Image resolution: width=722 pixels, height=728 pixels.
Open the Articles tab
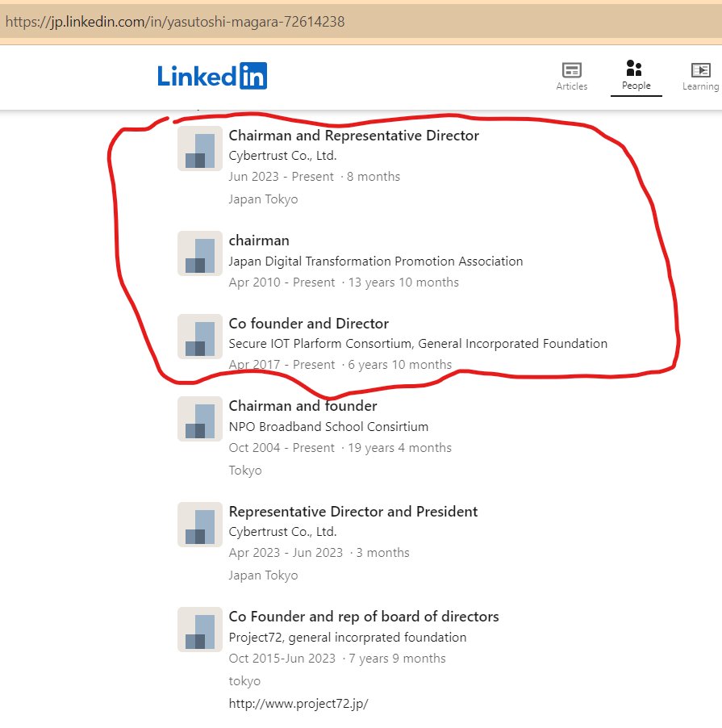click(x=572, y=77)
